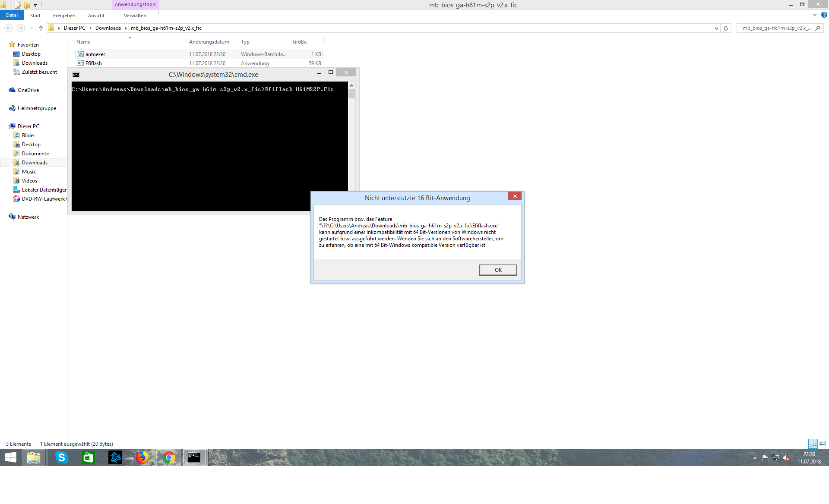
Task: Open Google Chrome from the taskbar
Action: [x=169, y=457]
